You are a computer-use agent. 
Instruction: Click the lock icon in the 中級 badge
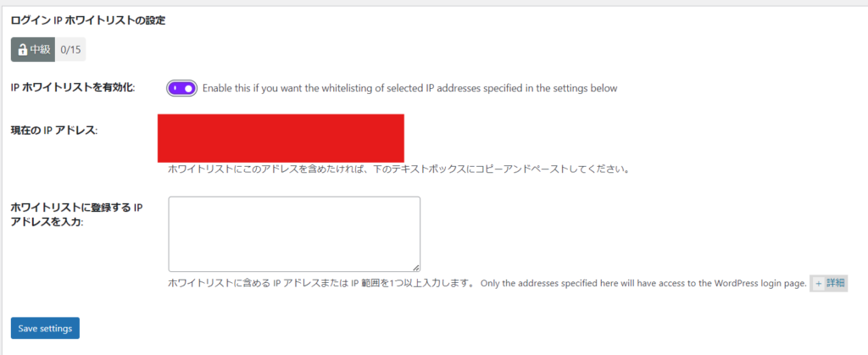pos(22,49)
